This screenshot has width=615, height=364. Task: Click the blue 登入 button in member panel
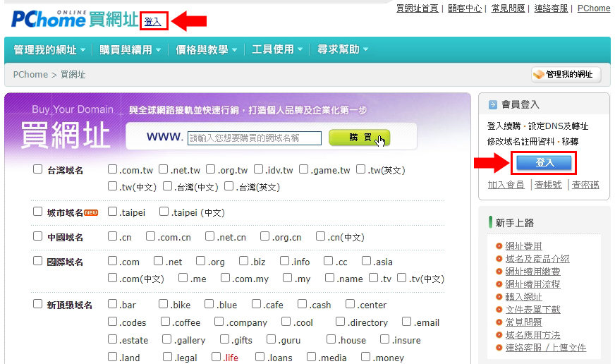544,163
